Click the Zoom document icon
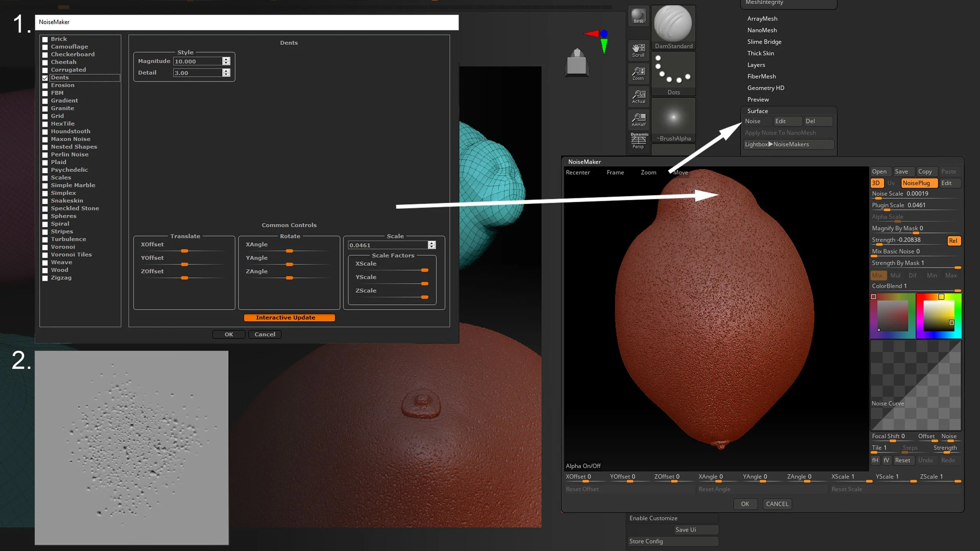This screenshot has width=980, height=551. click(638, 73)
